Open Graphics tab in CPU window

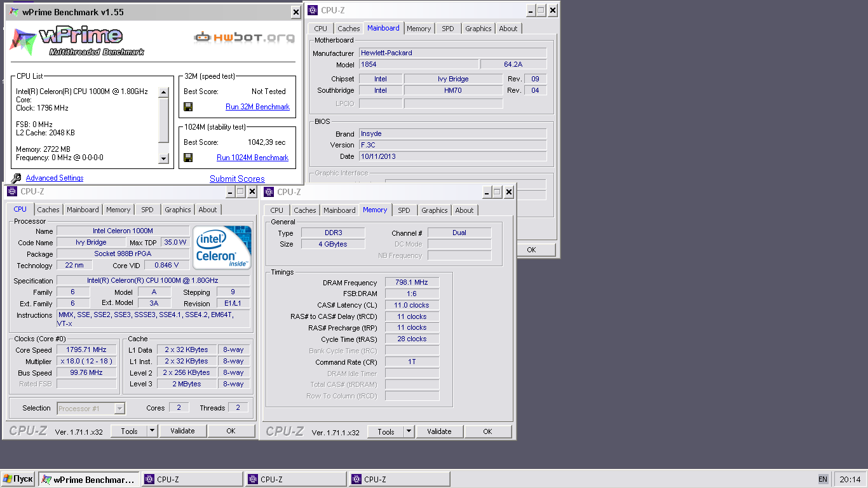pos(178,210)
